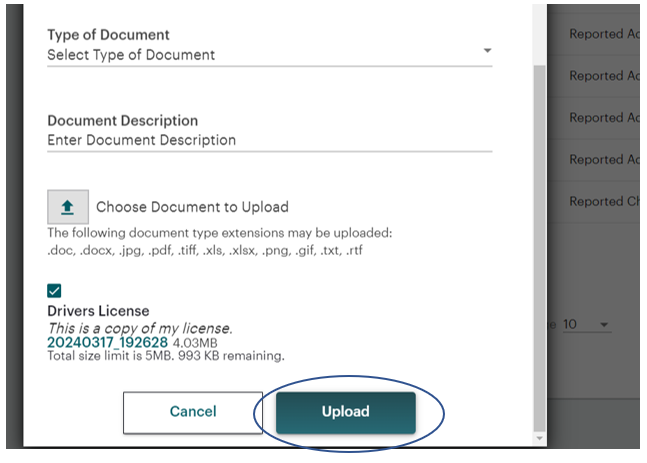Click the Cancel button

[x=193, y=412]
